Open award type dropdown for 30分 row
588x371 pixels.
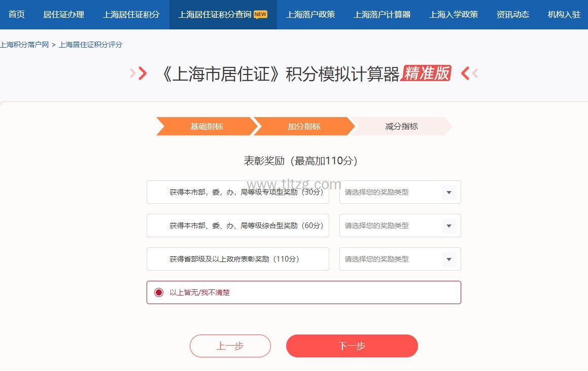[x=400, y=192]
